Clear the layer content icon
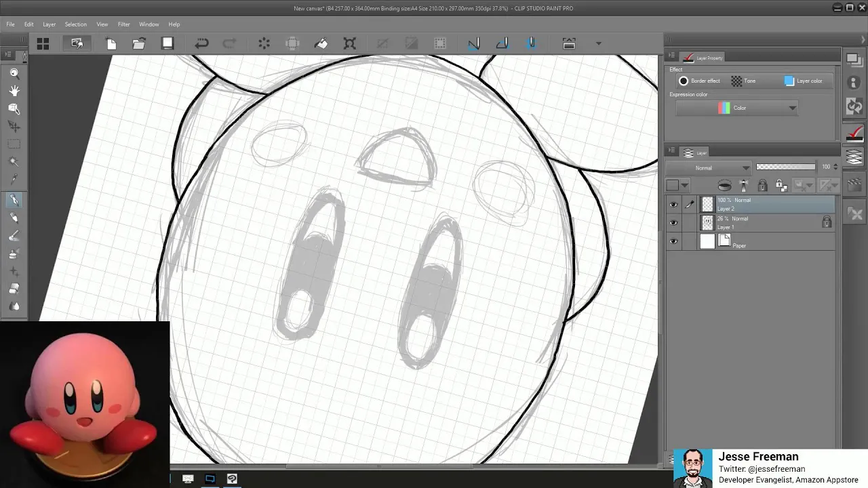Screen dimensions: 868x488 (x=264, y=44)
